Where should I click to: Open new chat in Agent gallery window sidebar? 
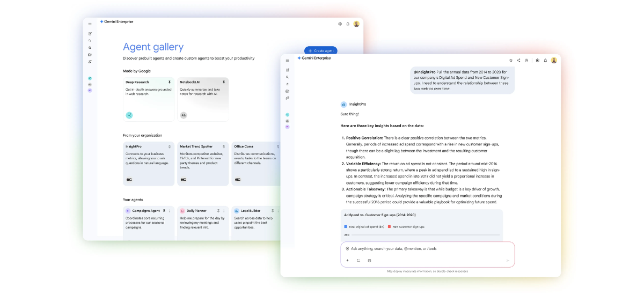click(x=90, y=34)
